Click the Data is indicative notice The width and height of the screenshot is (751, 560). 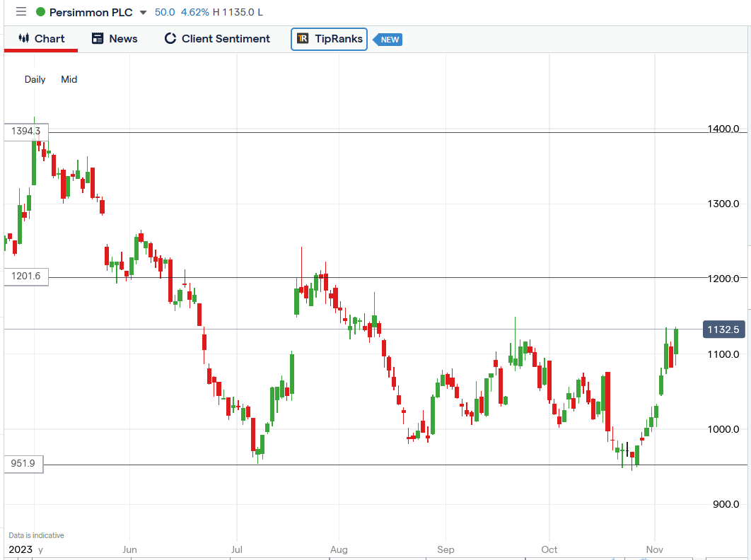[x=36, y=535]
